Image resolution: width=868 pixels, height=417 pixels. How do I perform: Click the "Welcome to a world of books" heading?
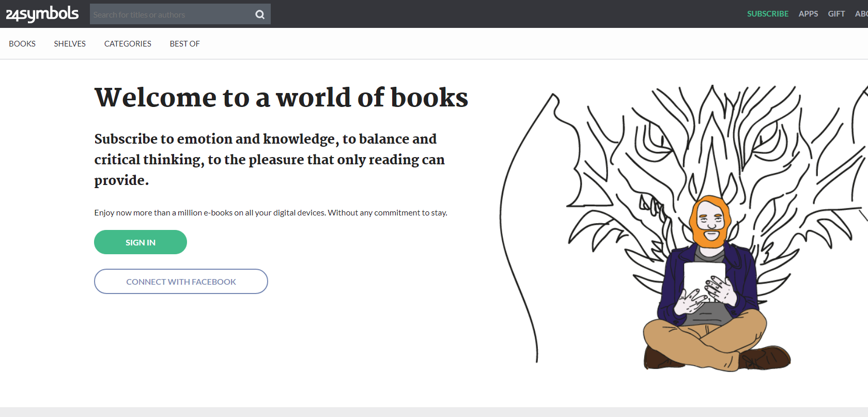(x=281, y=98)
